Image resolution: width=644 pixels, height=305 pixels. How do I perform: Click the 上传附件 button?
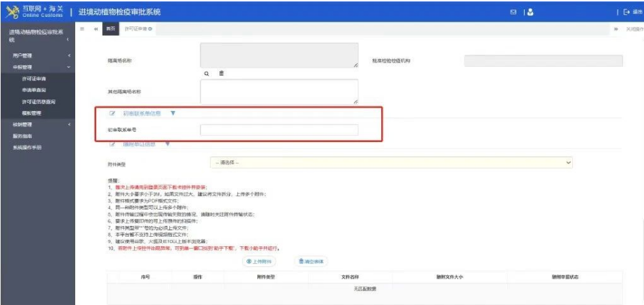tap(259, 261)
